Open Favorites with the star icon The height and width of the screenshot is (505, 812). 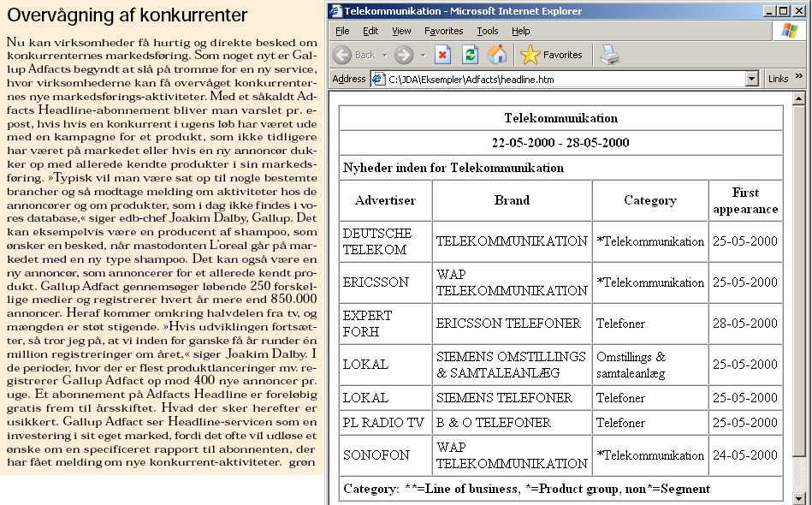pos(530,55)
